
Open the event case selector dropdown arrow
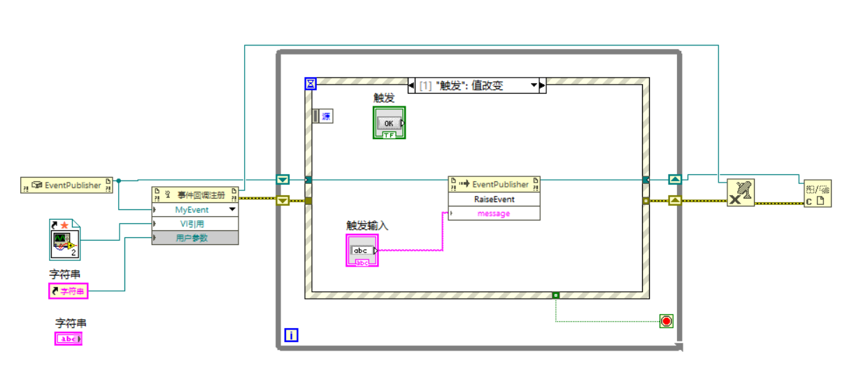(534, 85)
